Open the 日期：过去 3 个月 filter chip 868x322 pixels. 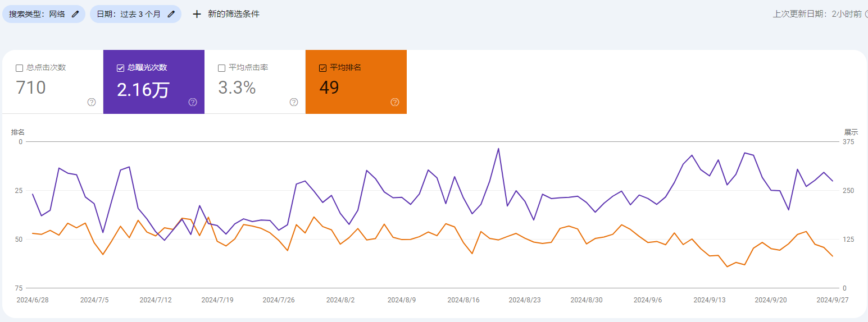[135, 14]
